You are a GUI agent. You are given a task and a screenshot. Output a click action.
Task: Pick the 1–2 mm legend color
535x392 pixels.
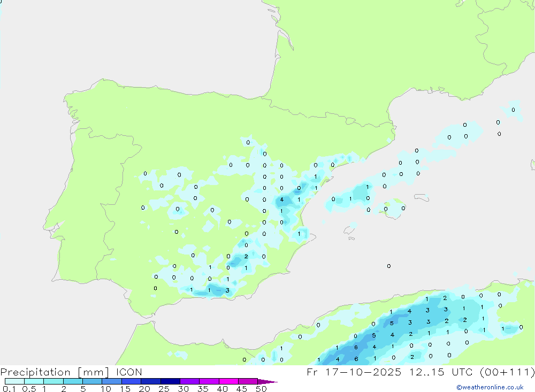pos(53,381)
